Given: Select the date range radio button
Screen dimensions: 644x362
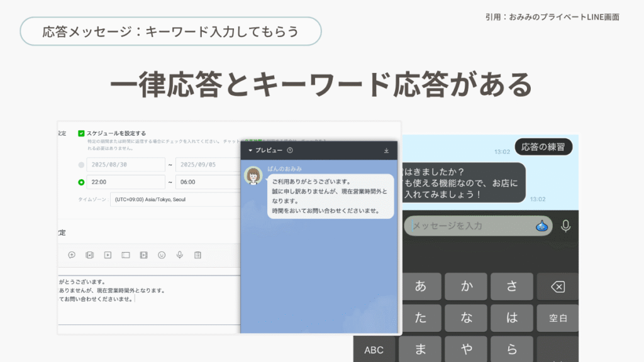Looking at the screenshot, I should pos(81,165).
